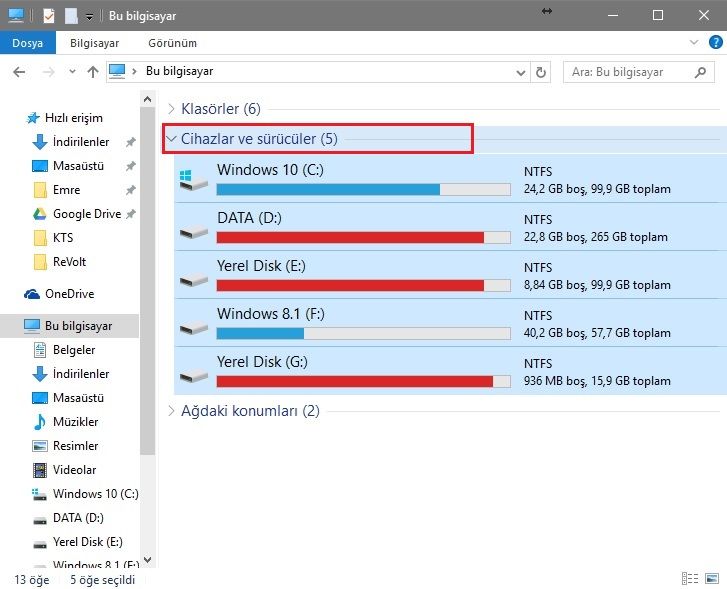Click computer icon in address bar
The width and height of the screenshot is (727, 589).
117,71
